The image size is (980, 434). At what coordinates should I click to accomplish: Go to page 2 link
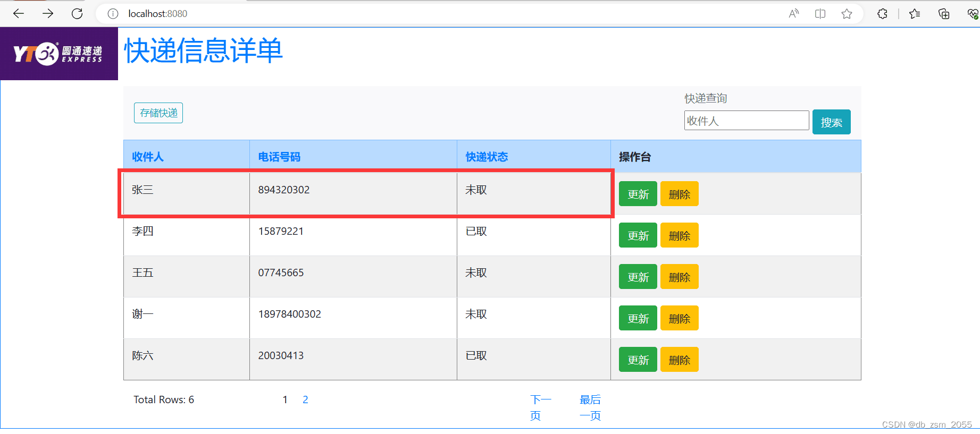(x=305, y=399)
